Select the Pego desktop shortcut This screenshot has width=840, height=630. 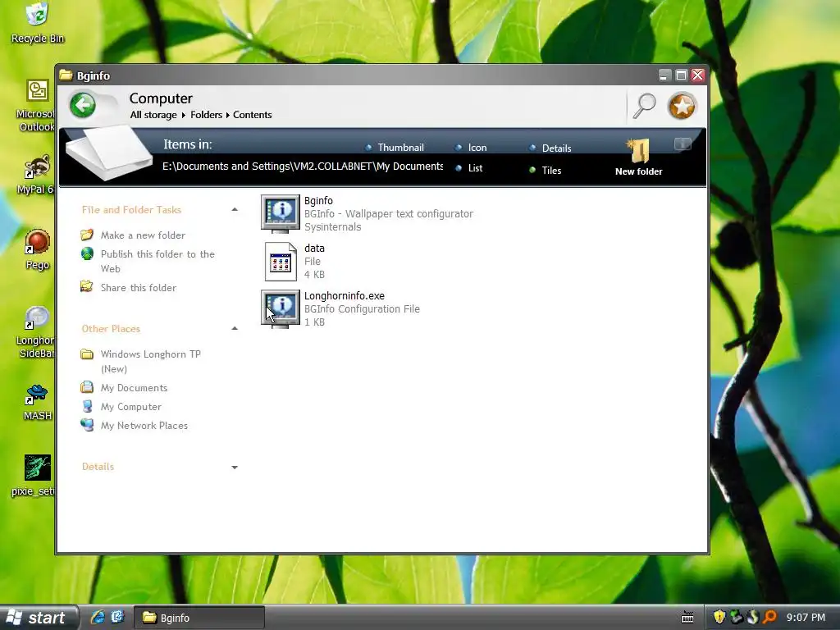tap(37, 242)
